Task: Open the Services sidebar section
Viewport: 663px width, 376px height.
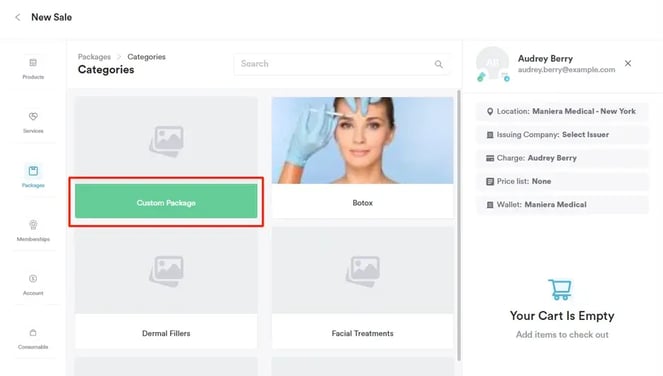Action: coord(33,122)
